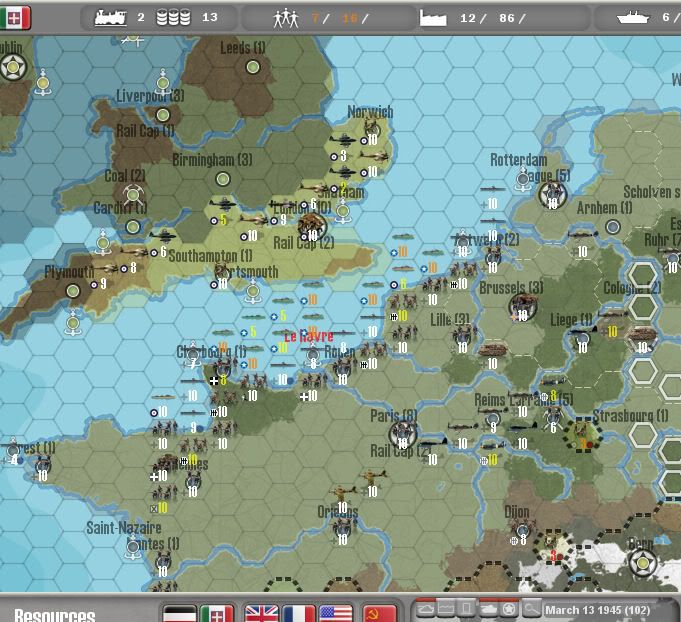
Task: Click the manpower people icon in top bar
Action: click(x=287, y=17)
